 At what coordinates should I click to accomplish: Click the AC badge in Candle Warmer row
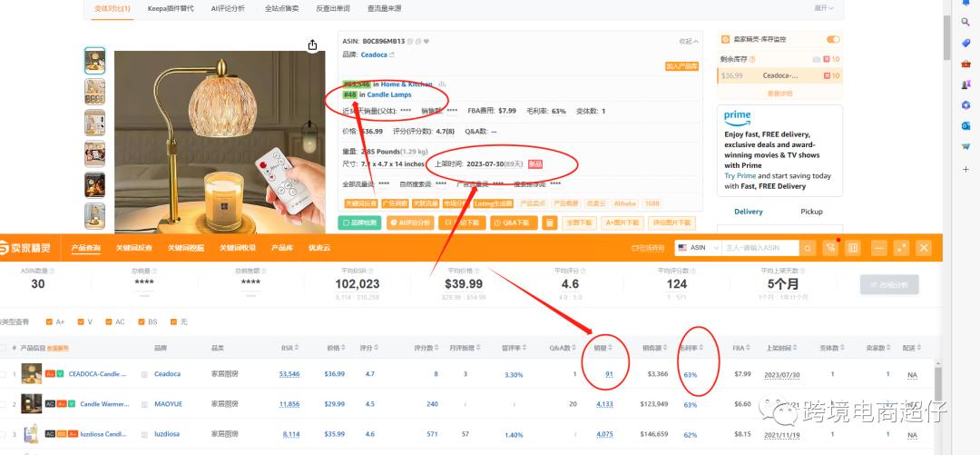pos(50,403)
